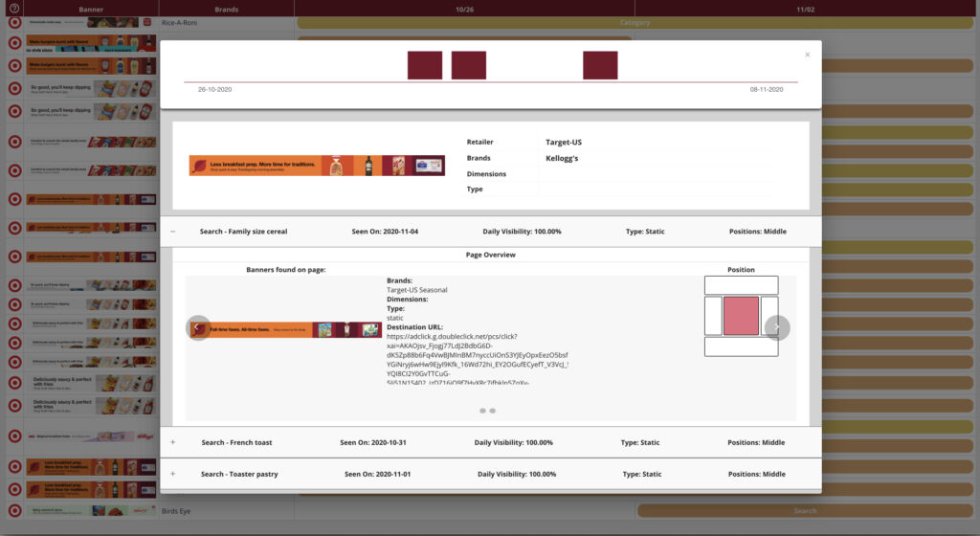Open the doubleclick destination URL link
The height and width of the screenshot is (536, 980).
coord(477,359)
